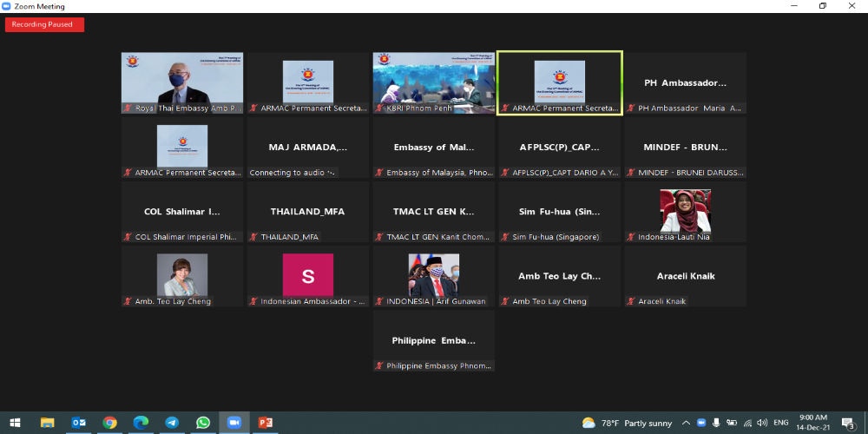Expand the hidden system tray icons
This screenshot has width=868, height=434.
click(x=687, y=423)
